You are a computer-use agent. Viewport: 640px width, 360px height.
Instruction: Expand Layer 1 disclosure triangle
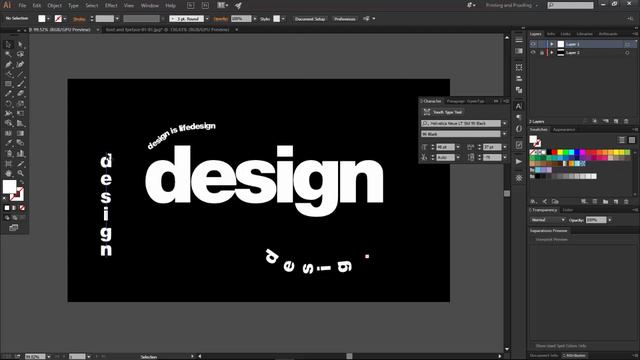point(551,44)
